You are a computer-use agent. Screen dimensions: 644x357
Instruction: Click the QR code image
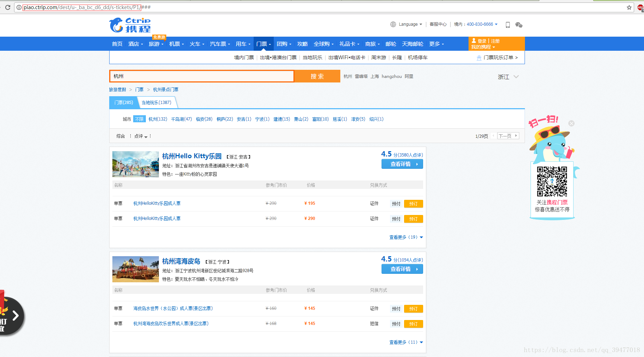552,181
